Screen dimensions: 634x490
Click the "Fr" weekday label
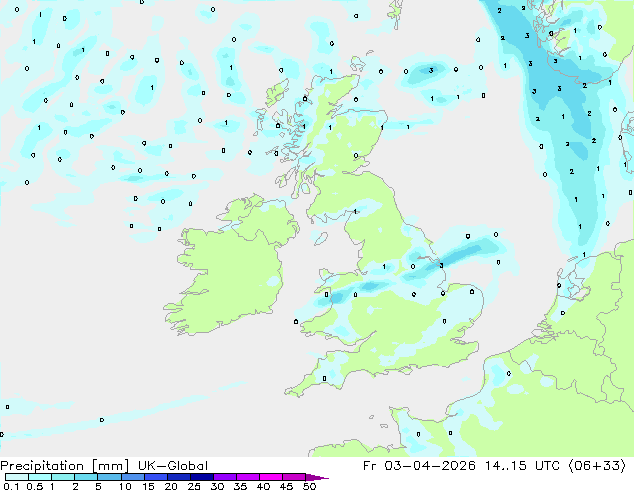click(x=370, y=466)
